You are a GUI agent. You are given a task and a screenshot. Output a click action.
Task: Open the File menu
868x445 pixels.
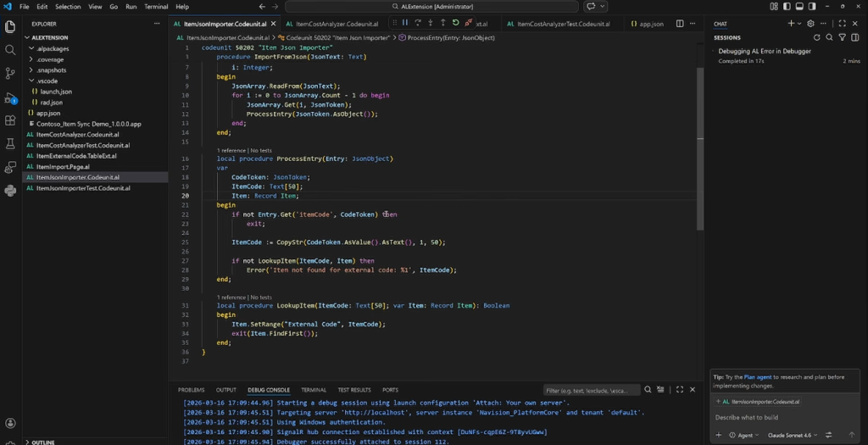[25, 7]
